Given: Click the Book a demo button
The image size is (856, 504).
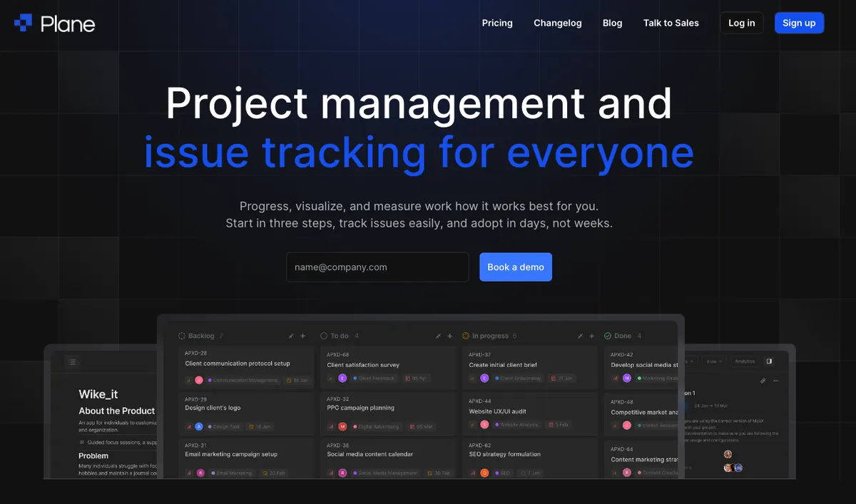Looking at the screenshot, I should [x=515, y=267].
